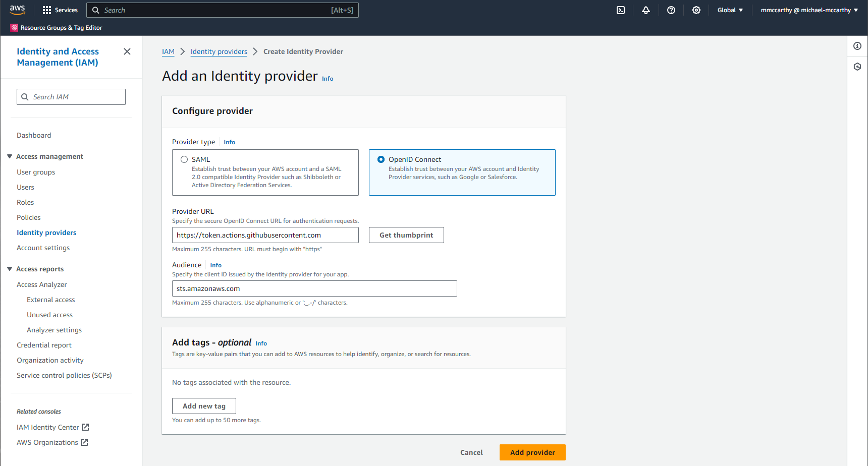Click Info link next to Provider type
Viewport: 868px width, 466px height.
(230, 142)
